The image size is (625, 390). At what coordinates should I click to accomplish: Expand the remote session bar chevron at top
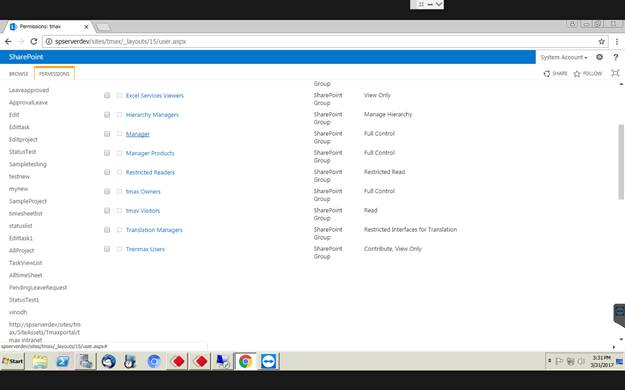click(x=438, y=4)
